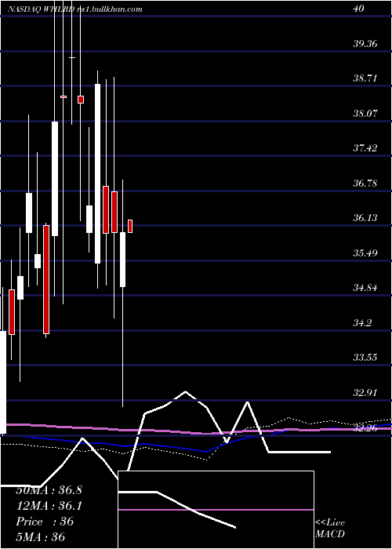Click the Price : 36 readout

click(45, 522)
